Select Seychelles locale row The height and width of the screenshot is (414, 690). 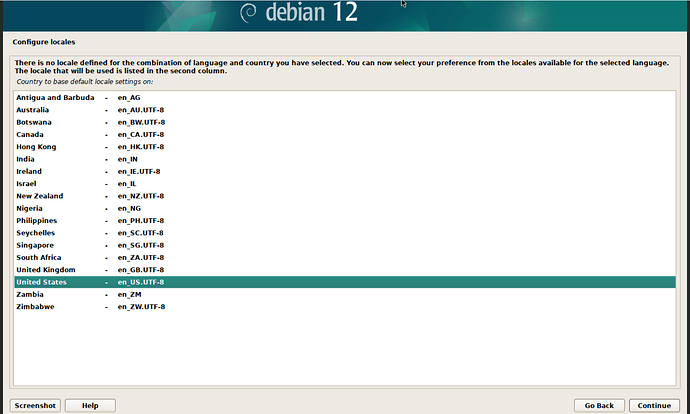[345, 233]
